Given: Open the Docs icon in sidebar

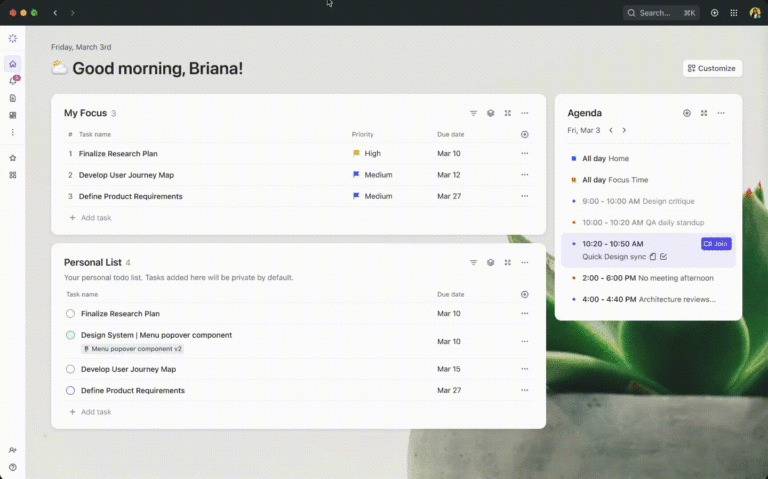Looking at the screenshot, I should click(13, 98).
